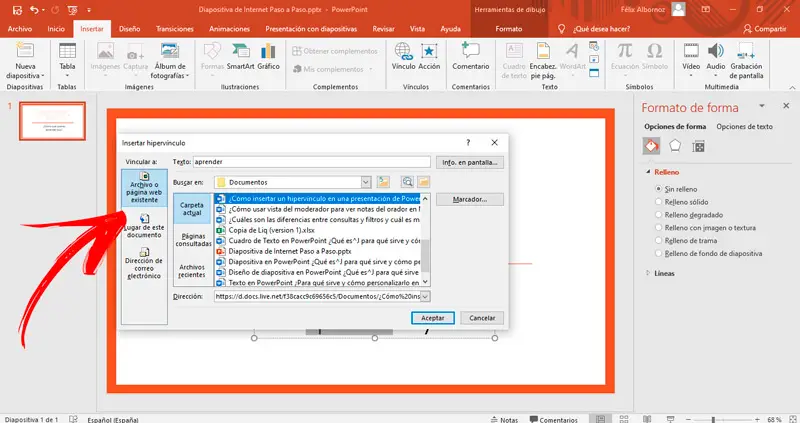Insert Audio from Multimedia group

715,60
